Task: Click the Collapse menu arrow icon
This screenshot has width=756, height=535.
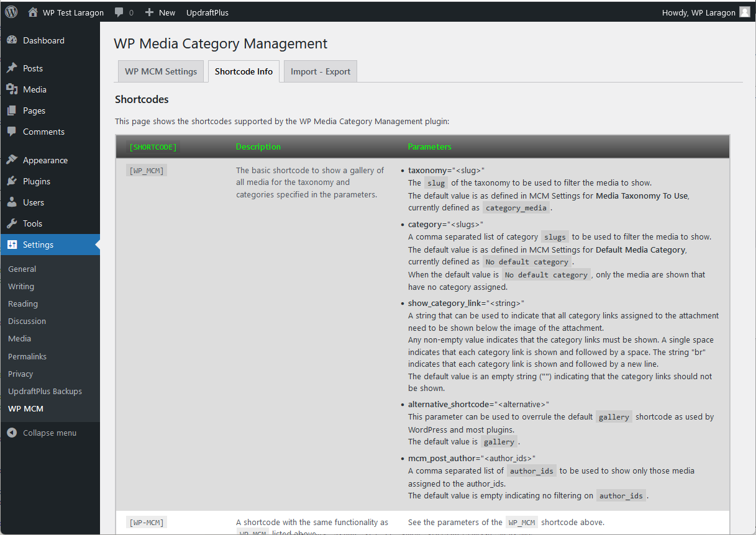Action: 12,433
